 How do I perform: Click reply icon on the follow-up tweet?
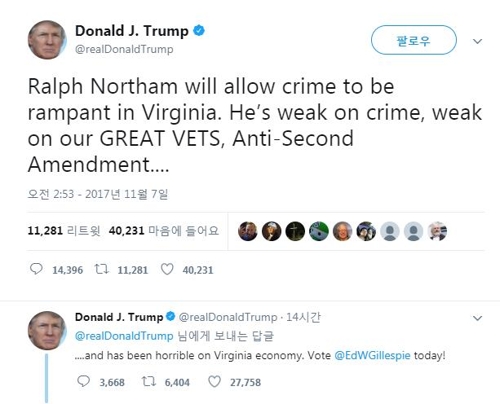coord(83,381)
